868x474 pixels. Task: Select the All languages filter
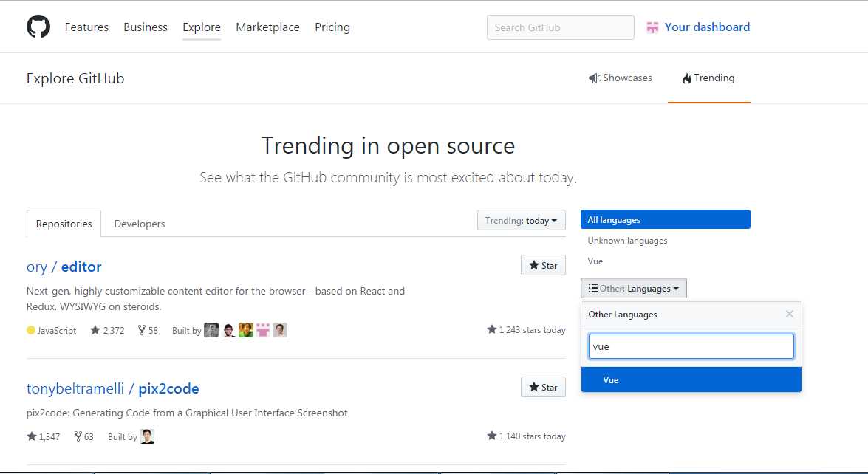666,219
